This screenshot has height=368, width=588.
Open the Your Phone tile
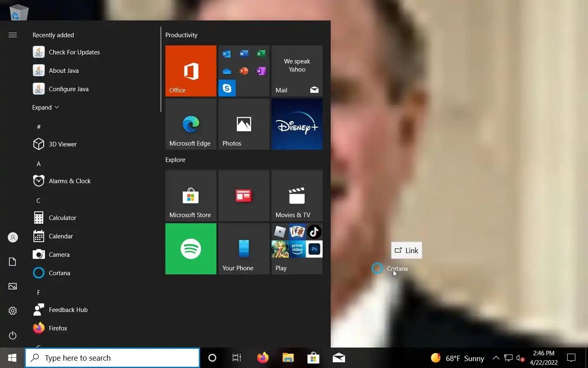click(x=244, y=249)
